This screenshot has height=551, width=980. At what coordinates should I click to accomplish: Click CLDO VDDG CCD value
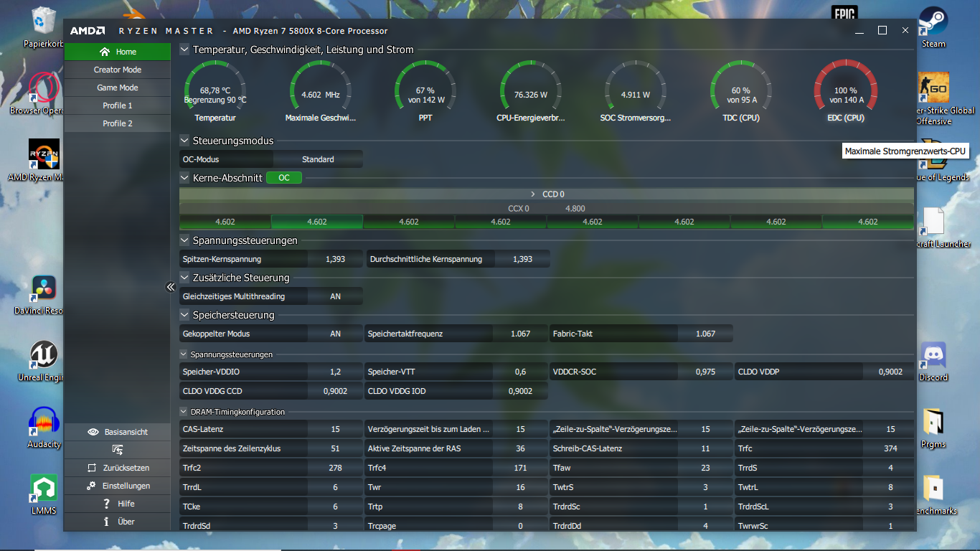[335, 391]
